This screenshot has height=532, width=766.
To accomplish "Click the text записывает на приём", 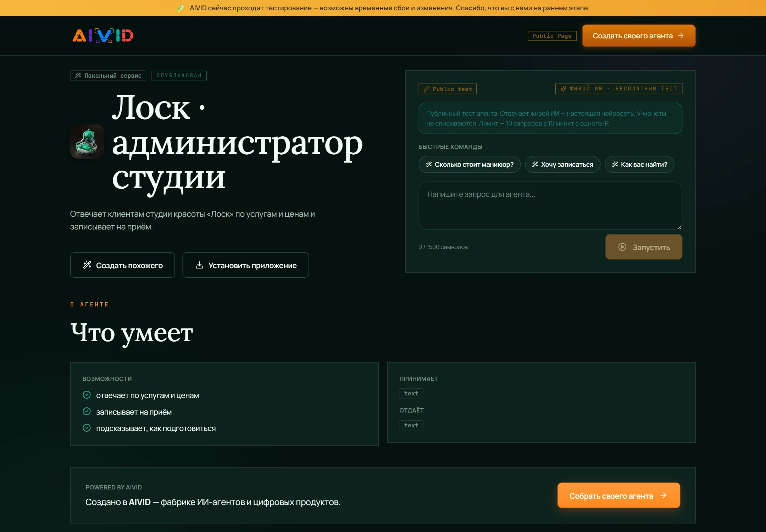I will click(x=134, y=412).
